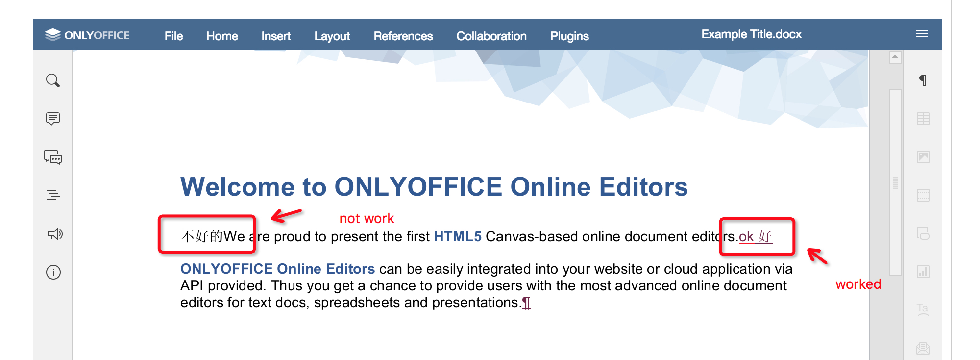The height and width of the screenshot is (360, 980).
Task: Open Chart settings in right sidebar
Action: 923,272
